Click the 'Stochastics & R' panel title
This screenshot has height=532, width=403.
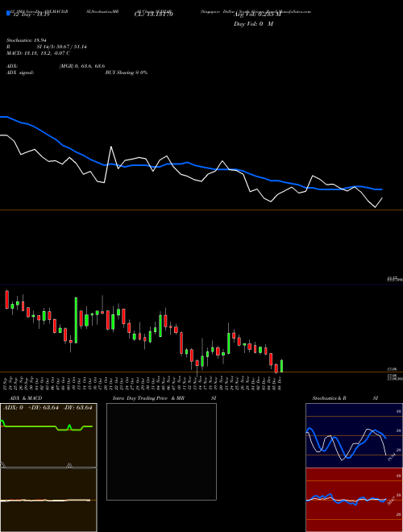point(329,398)
